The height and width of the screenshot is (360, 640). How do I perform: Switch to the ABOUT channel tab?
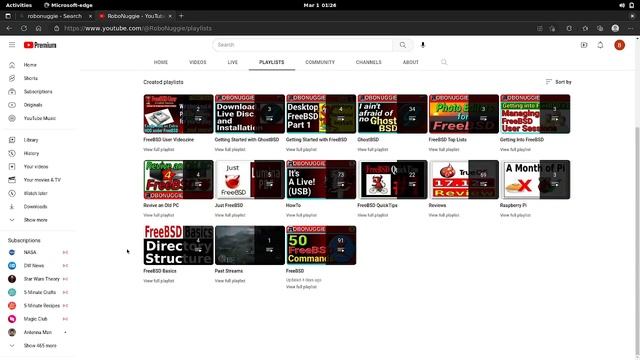click(411, 62)
